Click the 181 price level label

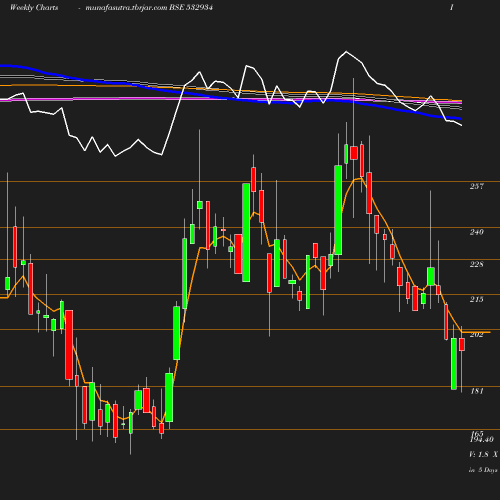click(477, 391)
